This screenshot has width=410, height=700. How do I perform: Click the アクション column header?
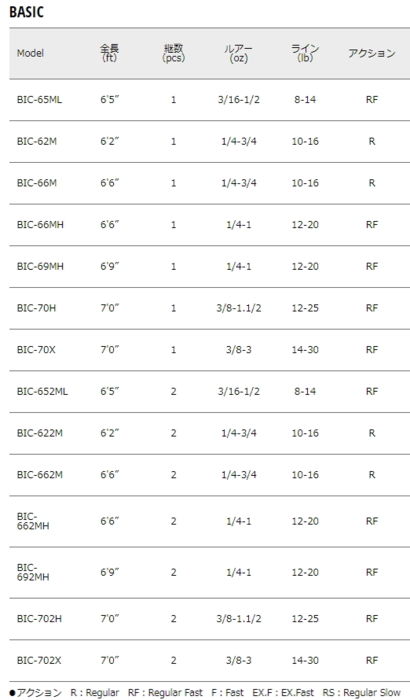click(x=372, y=53)
